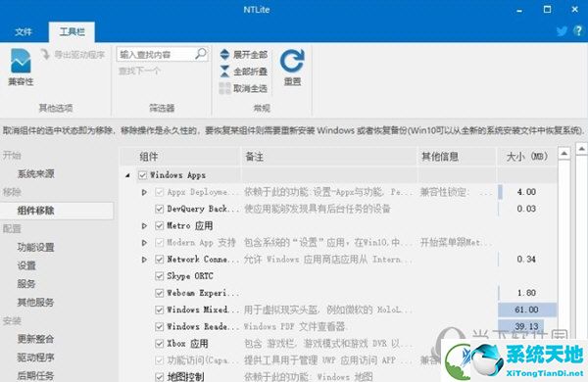Open 驱动程序 in the sidebar
Image resolution: width=588 pixels, height=382 pixels.
[36, 358]
